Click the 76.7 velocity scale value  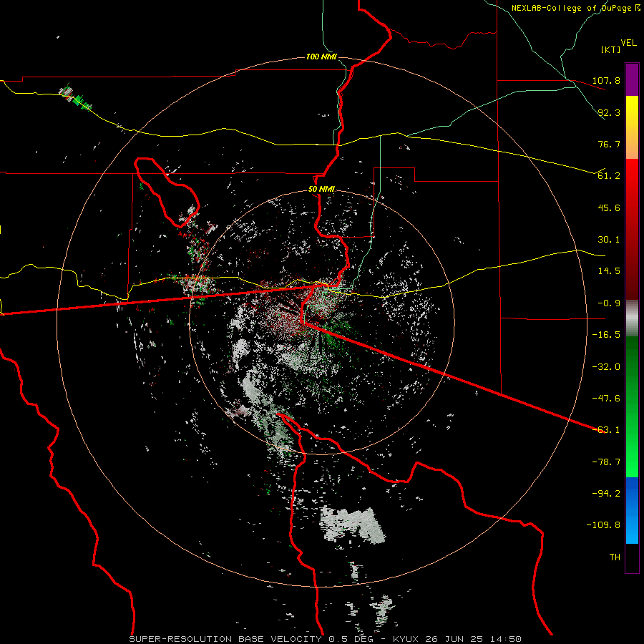pyautogui.click(x=609, y=144)
